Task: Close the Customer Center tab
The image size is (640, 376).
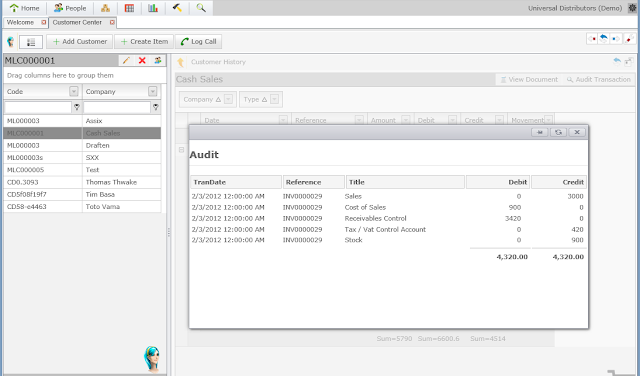Action: click(x=112, y=22)
